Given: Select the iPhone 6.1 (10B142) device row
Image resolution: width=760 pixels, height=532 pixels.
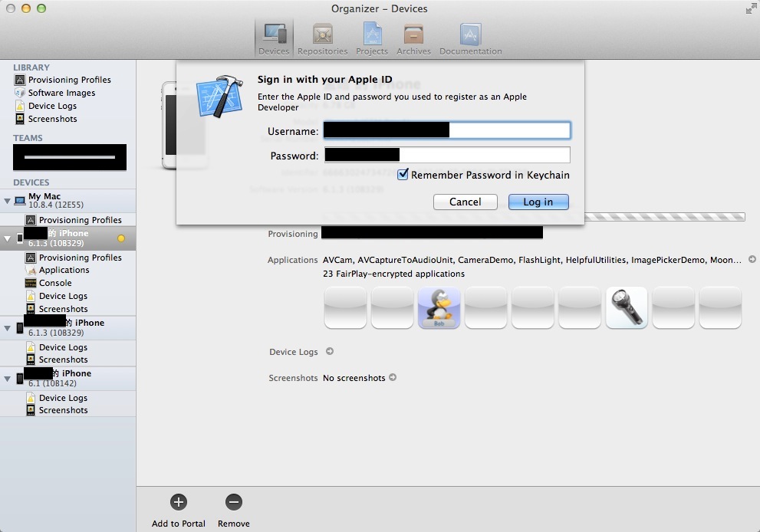Looking at the screenshot, I should pyautogui.click(x=67, y=379).
